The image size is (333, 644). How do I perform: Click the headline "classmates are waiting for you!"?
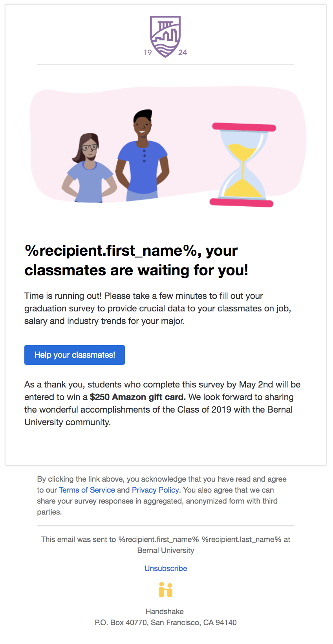[x=136, y=270]
